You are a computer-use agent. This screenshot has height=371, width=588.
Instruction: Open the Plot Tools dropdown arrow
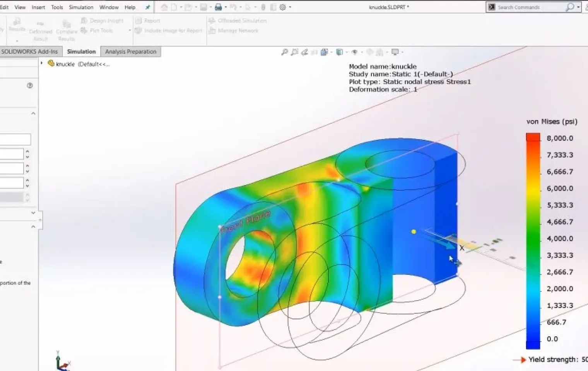(130, 31)
